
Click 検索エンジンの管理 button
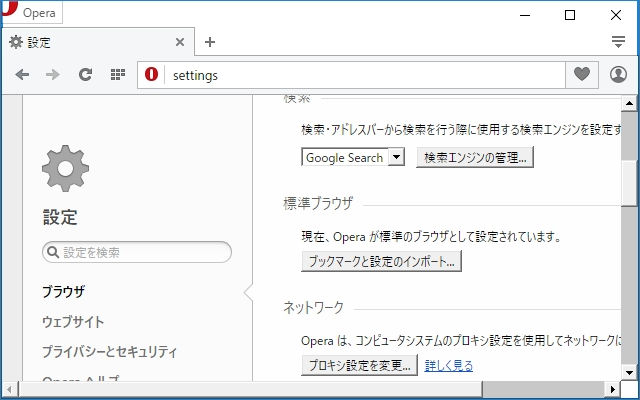click(475, 158)
